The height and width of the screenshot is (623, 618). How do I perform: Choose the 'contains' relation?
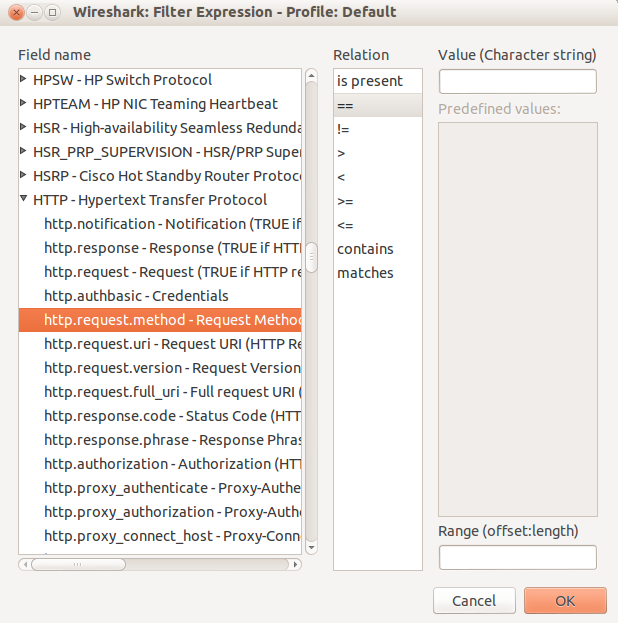378,249
